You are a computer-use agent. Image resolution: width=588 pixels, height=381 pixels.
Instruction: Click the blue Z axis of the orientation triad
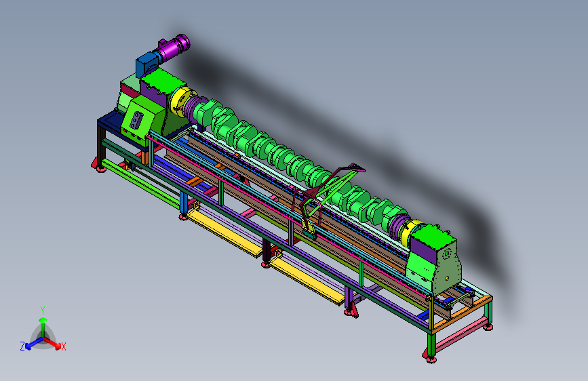pos(32,344)
